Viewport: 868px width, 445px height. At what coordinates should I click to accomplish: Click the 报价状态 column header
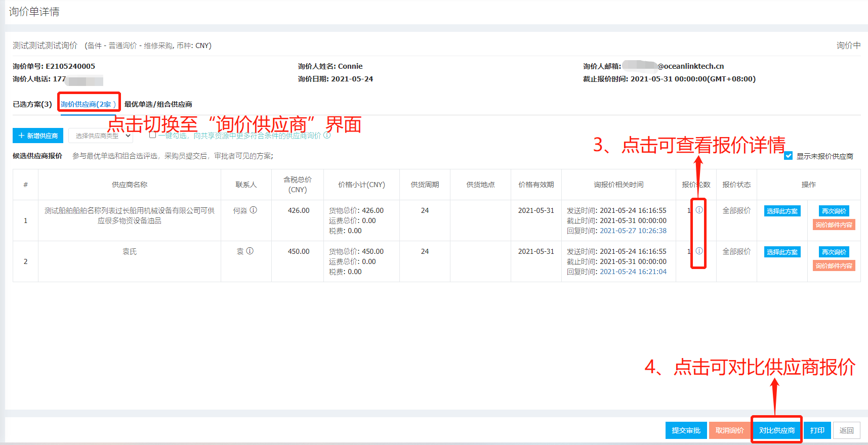coord(736,185)
